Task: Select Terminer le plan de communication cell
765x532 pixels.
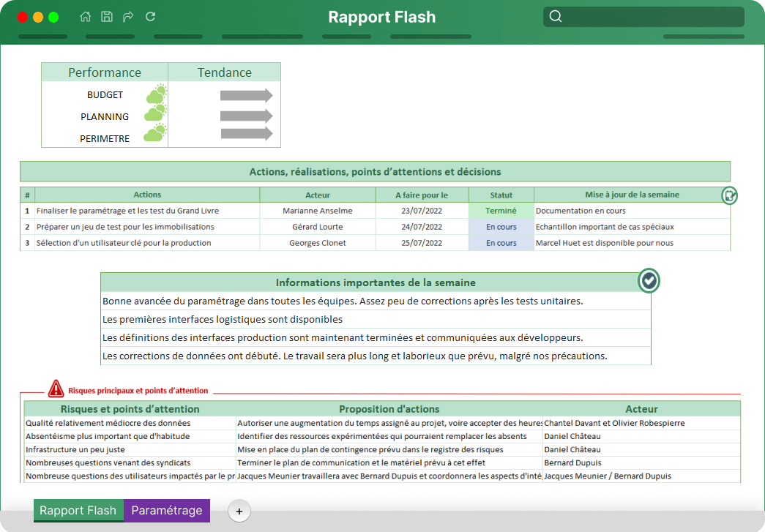Action: click(389, 462)
